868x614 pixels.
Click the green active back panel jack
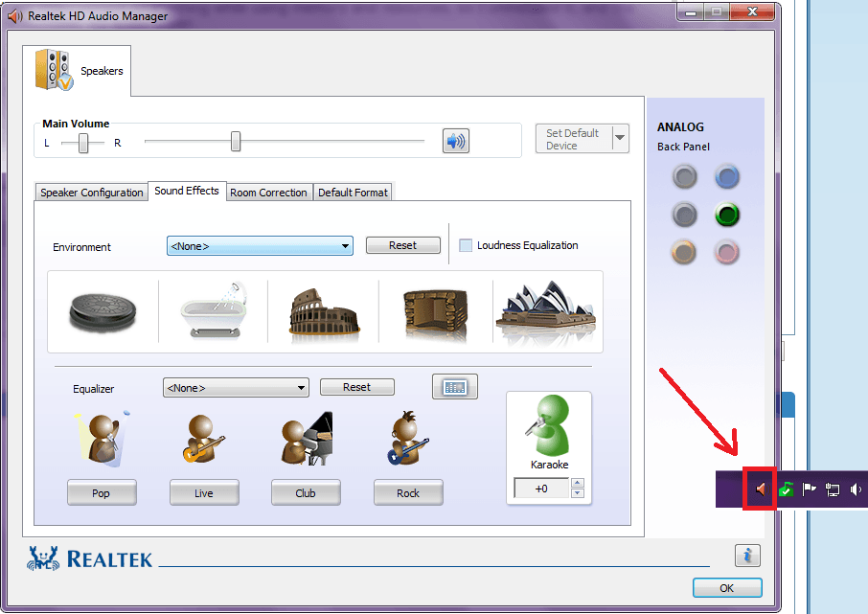pyautogui.click(x=727, y=215)
